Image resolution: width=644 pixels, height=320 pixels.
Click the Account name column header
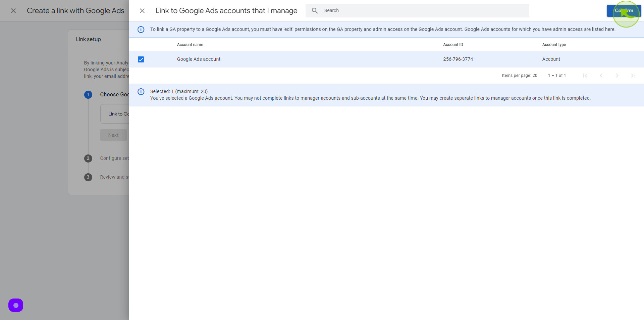[190, 45]
